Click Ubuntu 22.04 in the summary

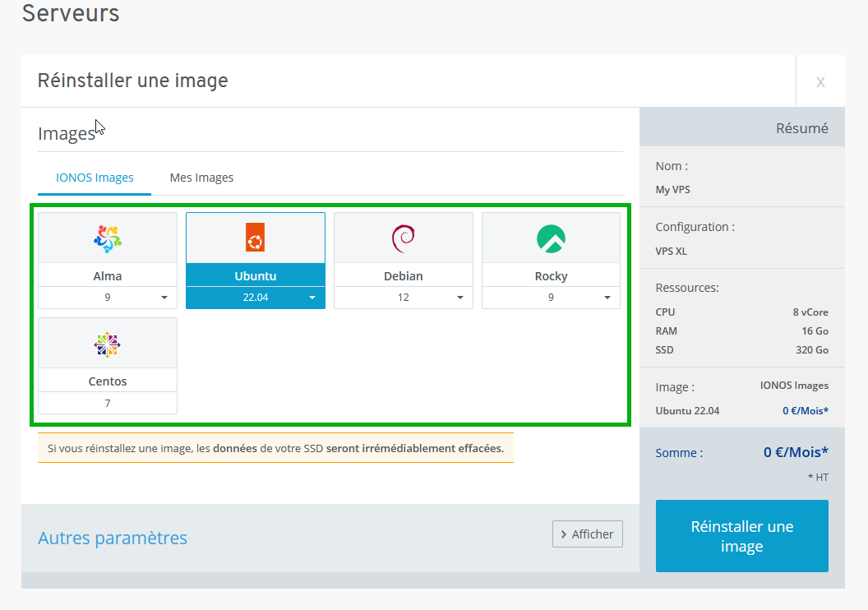pyautogui.click(x=687, y=411)
